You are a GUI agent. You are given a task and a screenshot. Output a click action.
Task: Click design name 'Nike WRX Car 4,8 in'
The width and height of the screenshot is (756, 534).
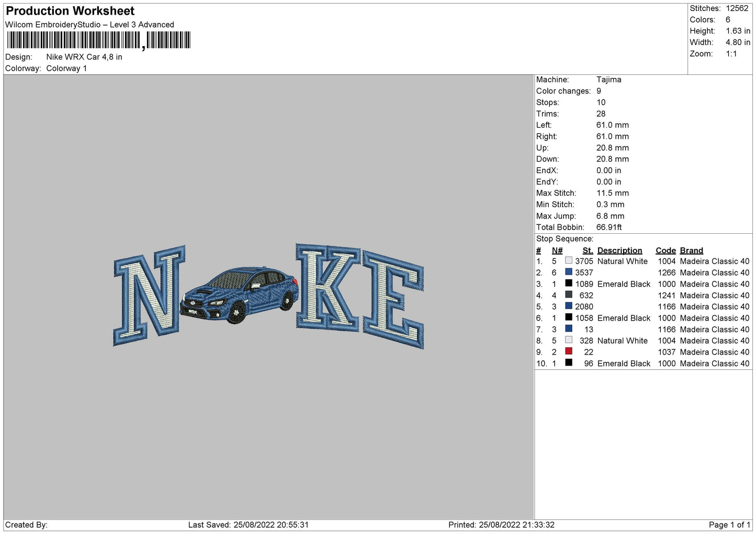pyautogui.click(x=84, y=57)
